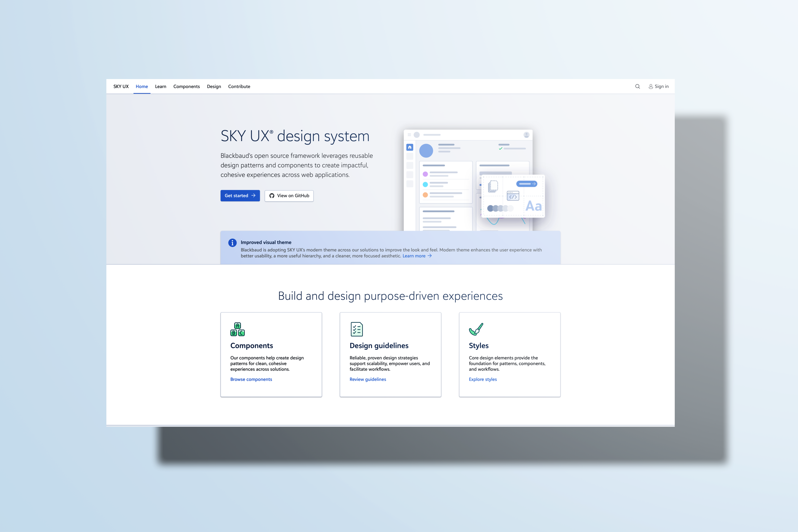Open the Home tab
Screen dimensions: 798x532
[x=142, y=87]
